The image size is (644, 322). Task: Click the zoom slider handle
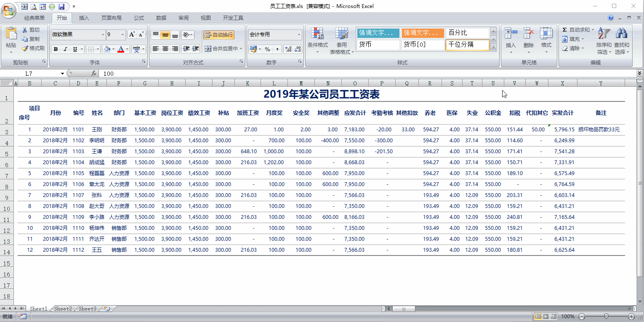point(606,316)
